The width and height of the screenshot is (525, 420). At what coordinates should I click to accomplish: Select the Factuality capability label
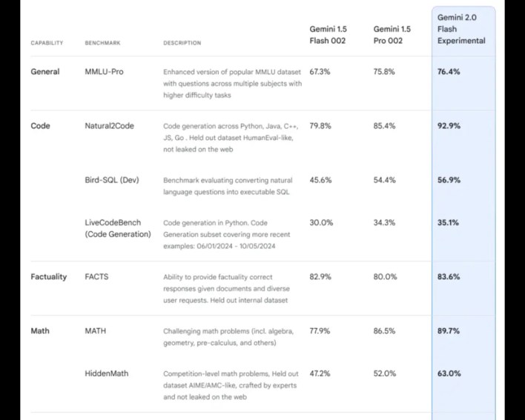(x=48, y=277)
